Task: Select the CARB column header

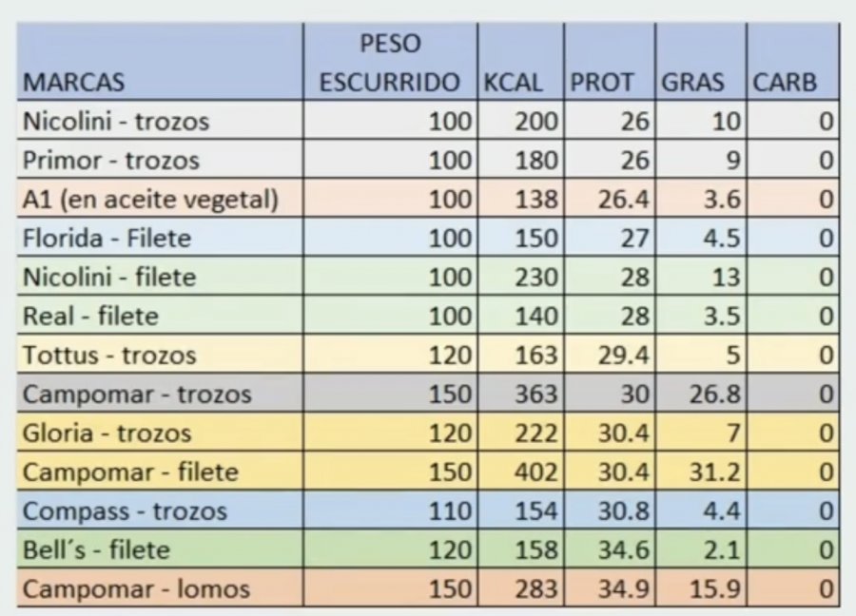Action: click(x=785, y=82)
